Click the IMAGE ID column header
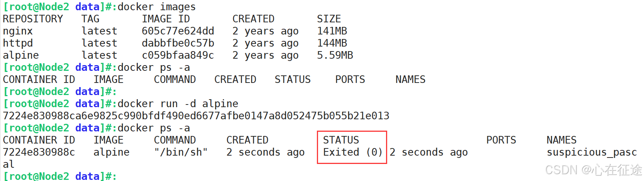 point(166,19)
